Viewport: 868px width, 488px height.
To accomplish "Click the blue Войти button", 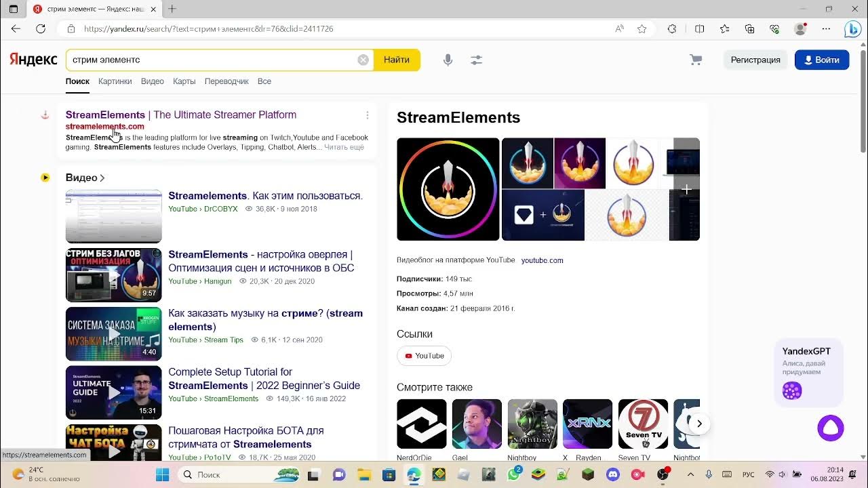I will pyautogui.click(x=822, y=60).
